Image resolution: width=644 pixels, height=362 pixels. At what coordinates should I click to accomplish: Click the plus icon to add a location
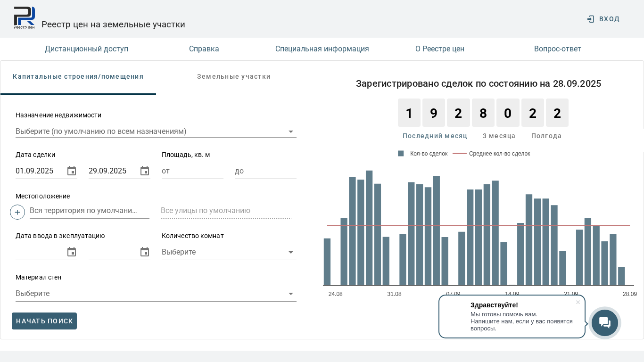tap(17, 212)
